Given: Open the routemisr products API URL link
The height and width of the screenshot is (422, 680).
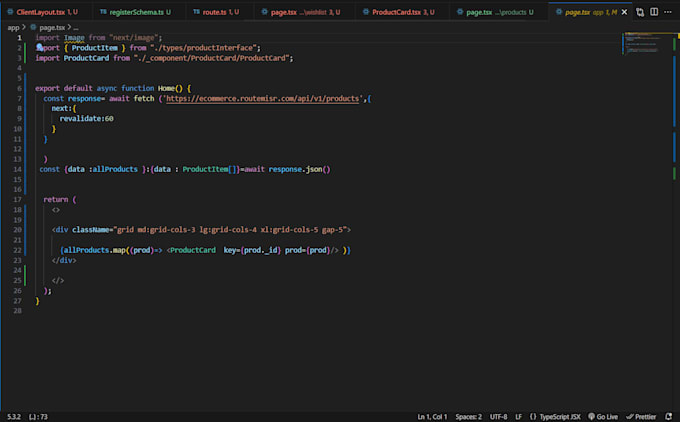Looking at the screenshot, I should [x=263, y=98].
